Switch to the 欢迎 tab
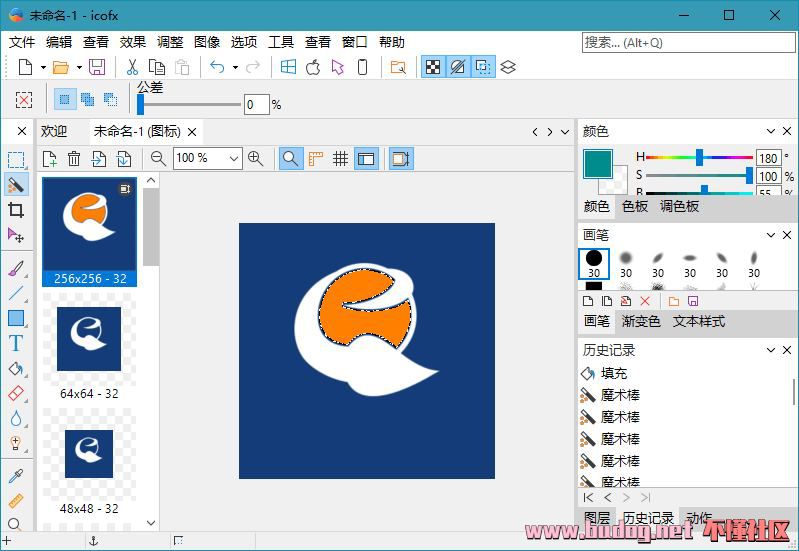This screenshot has width=799, height=551. click(x=54, y=131)
